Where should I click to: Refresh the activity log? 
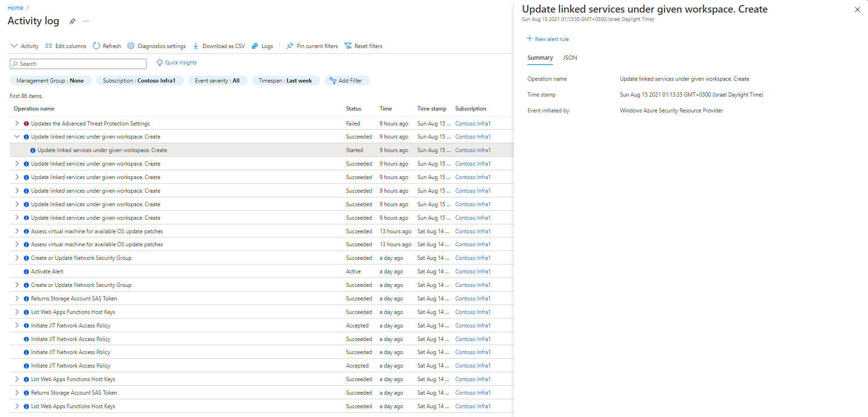(107, 46)
